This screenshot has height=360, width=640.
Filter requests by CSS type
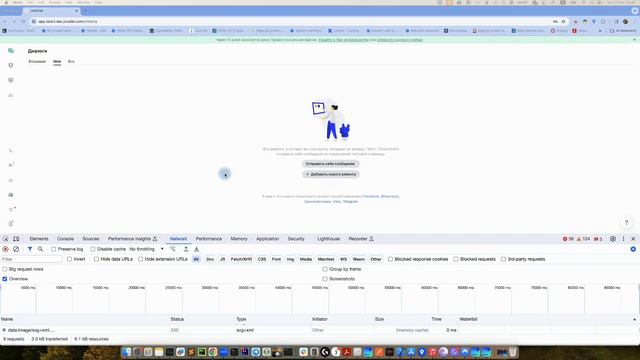coord(262,259)
